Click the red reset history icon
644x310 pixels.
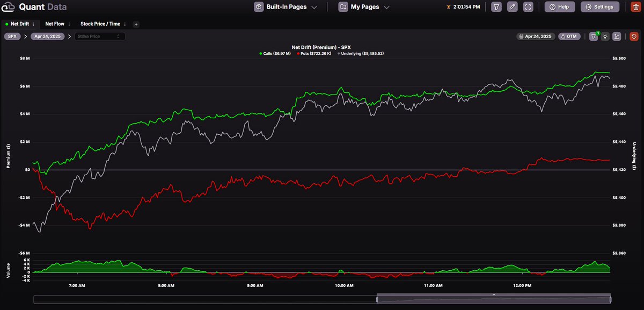[634, 37]
